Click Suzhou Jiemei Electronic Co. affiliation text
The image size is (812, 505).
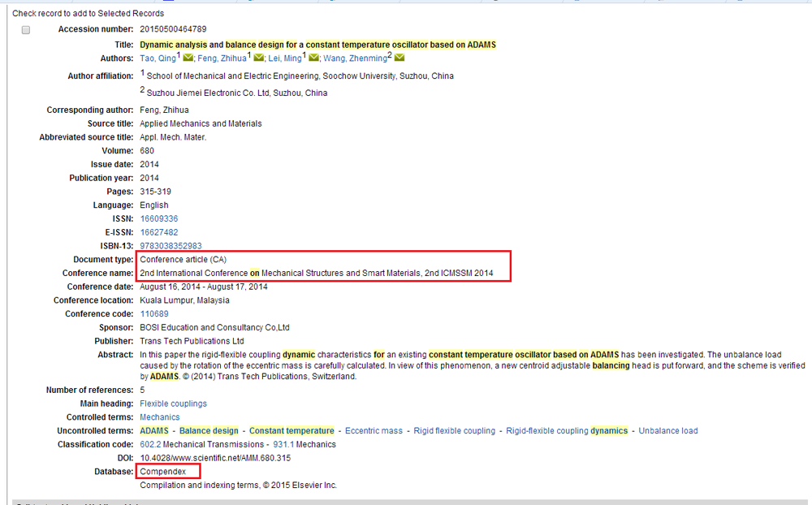[237, 93]
